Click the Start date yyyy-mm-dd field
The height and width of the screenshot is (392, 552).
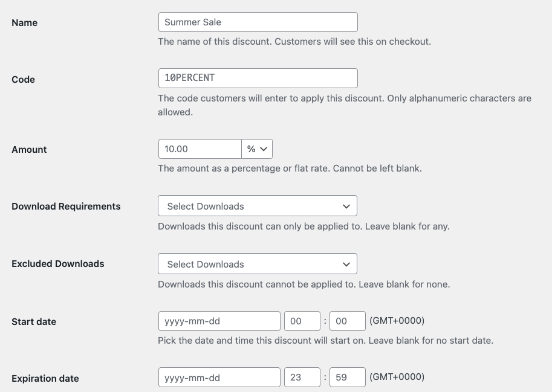tap(219, 321)
